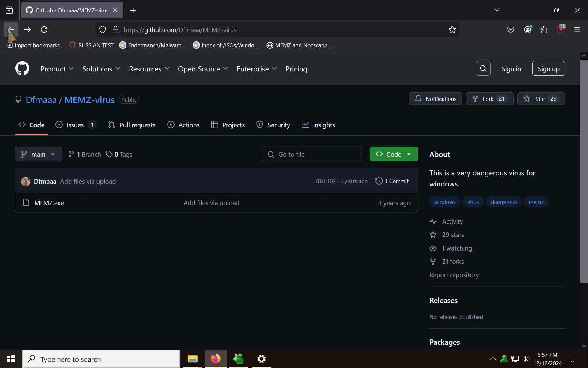
Task: Bookmark page with the star icon
Action: coord(452,30)
